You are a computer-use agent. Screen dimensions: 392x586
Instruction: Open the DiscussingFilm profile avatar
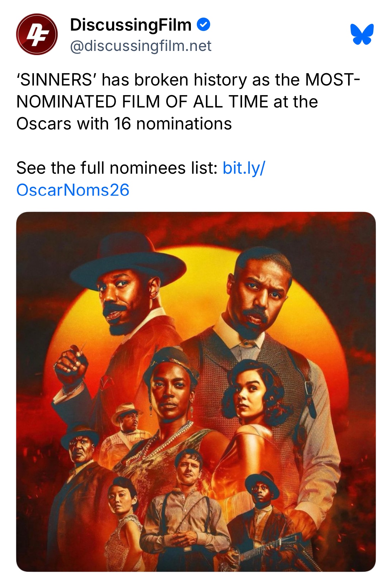37,34
